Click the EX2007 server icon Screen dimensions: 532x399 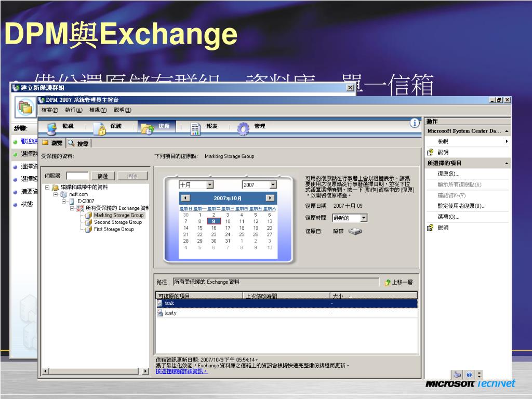coord(72,201)
